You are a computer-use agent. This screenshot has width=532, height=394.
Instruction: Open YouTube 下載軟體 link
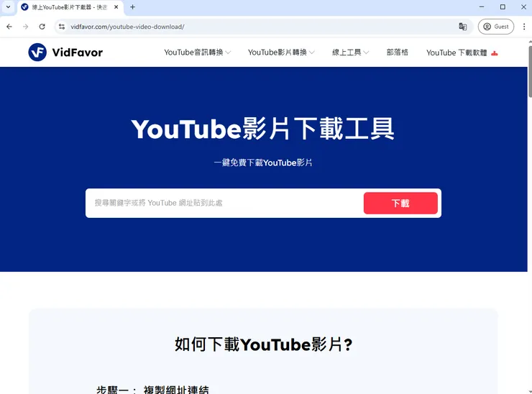point(457,52)
